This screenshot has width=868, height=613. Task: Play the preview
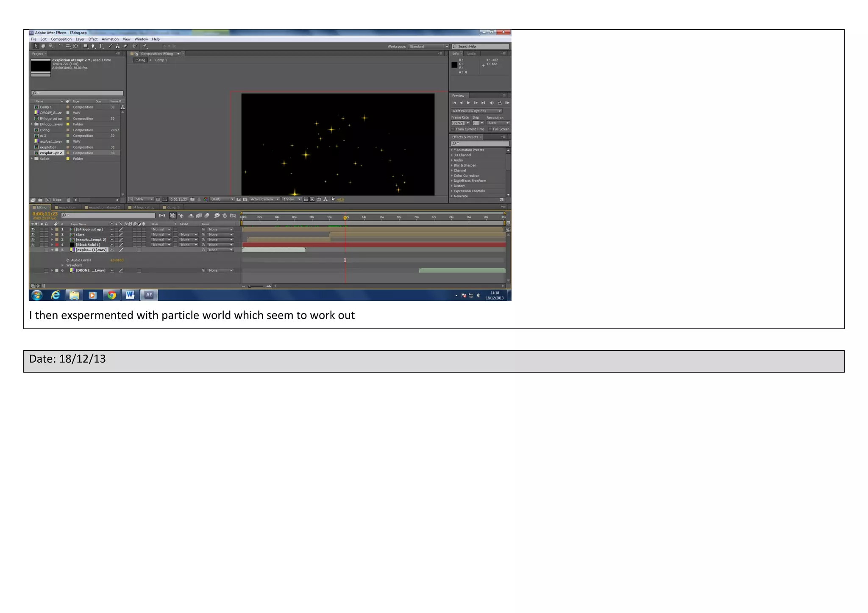coord(468,103)
